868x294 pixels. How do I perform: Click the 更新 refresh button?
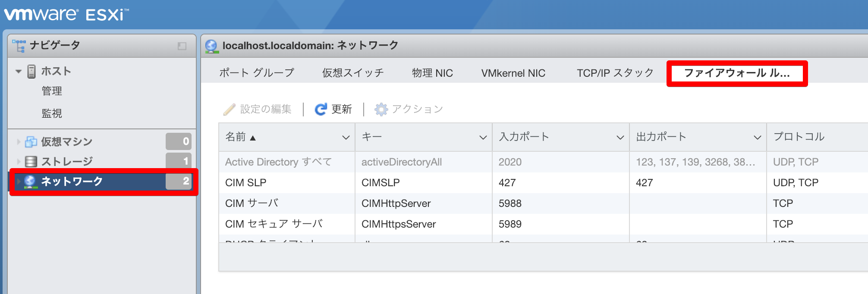coord(333,109)
